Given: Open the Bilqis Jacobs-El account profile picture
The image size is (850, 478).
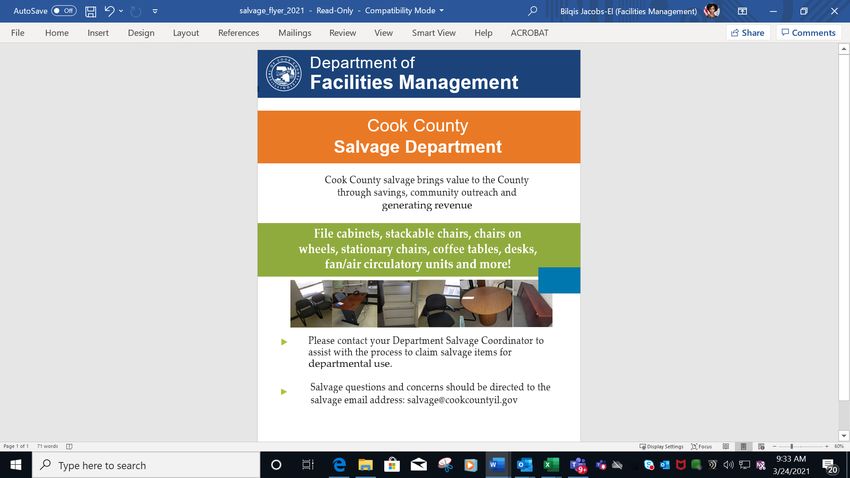Looking at the screenshot, I should click(711, 11).
